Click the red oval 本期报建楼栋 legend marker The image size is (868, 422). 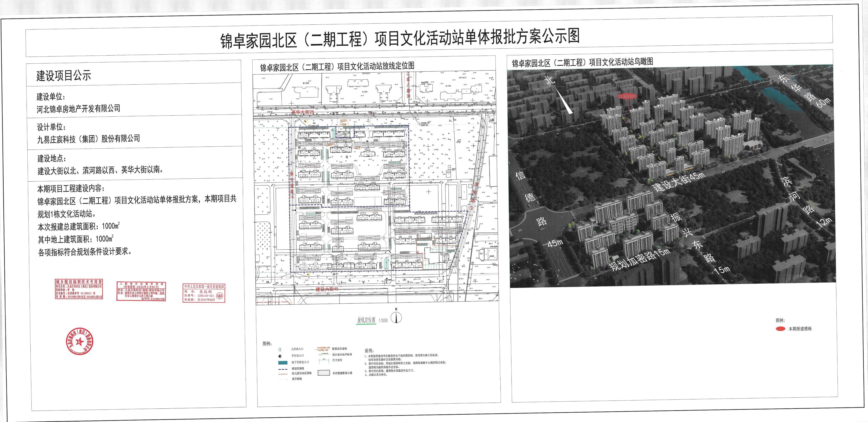(x=780, y=329)
